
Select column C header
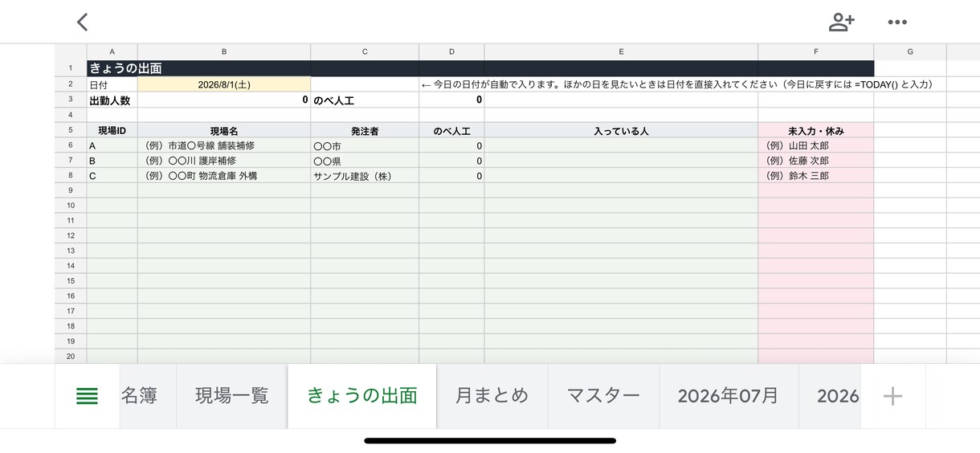click(365, 52)
